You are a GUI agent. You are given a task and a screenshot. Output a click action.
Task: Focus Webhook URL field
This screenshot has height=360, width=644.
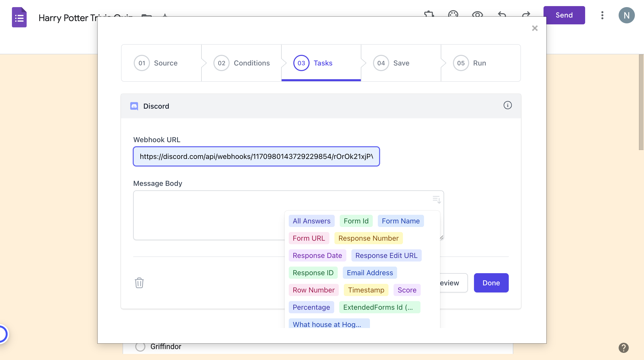pyautogui.click(x=256, y=156)
